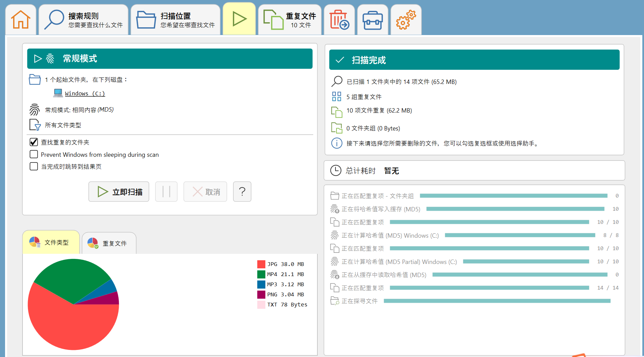The width and height of the screenshot is (644, 357).
Task: Switch to the 重复文件 chart tab
Action: (109, 243)
